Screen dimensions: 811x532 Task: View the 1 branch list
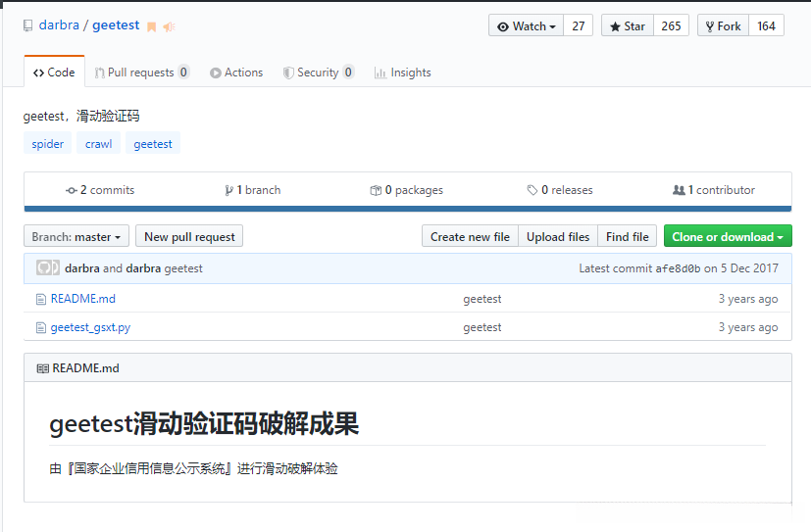click(x=253, y=190)
